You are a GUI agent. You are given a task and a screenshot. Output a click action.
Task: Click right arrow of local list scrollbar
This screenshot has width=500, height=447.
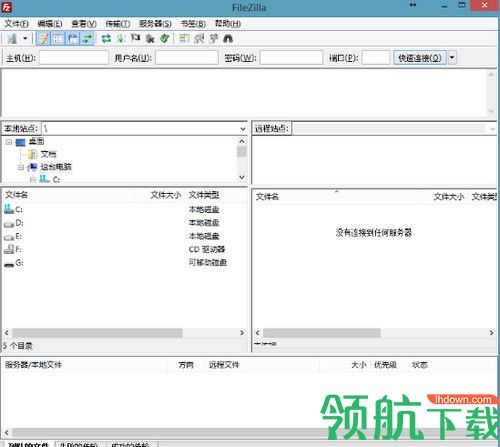[x=242, y=333]
